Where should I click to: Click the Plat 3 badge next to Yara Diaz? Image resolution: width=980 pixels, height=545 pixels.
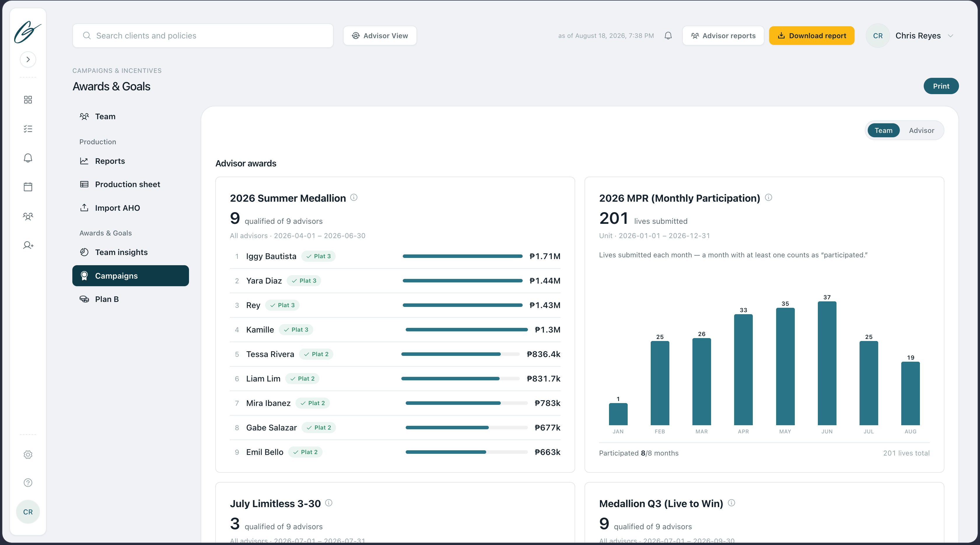click(304, 281)
